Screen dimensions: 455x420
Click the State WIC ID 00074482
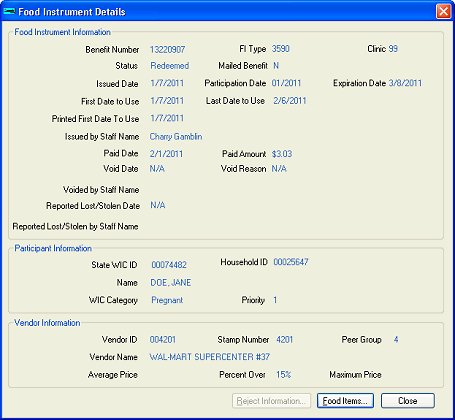click(169, 265)
